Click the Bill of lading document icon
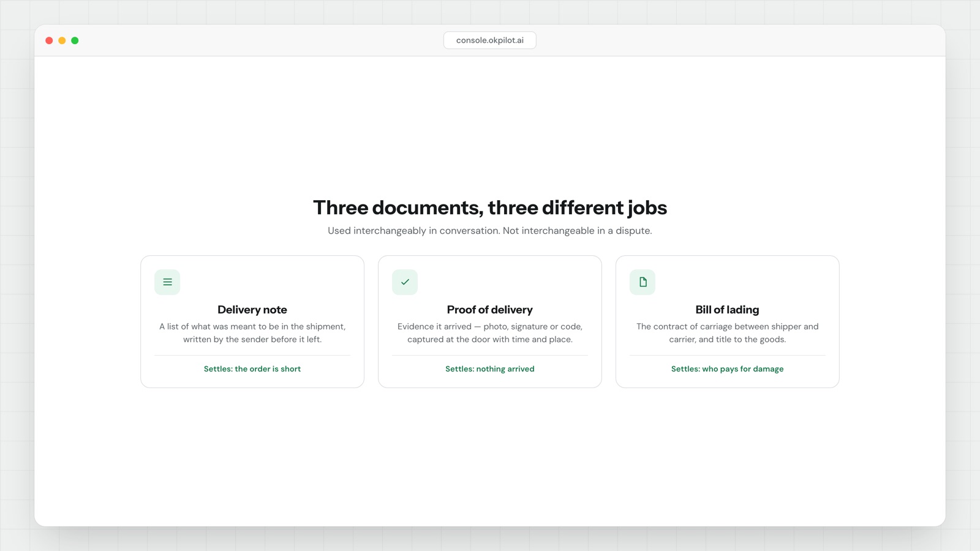 pyautogui.click(x=643, y=282)
